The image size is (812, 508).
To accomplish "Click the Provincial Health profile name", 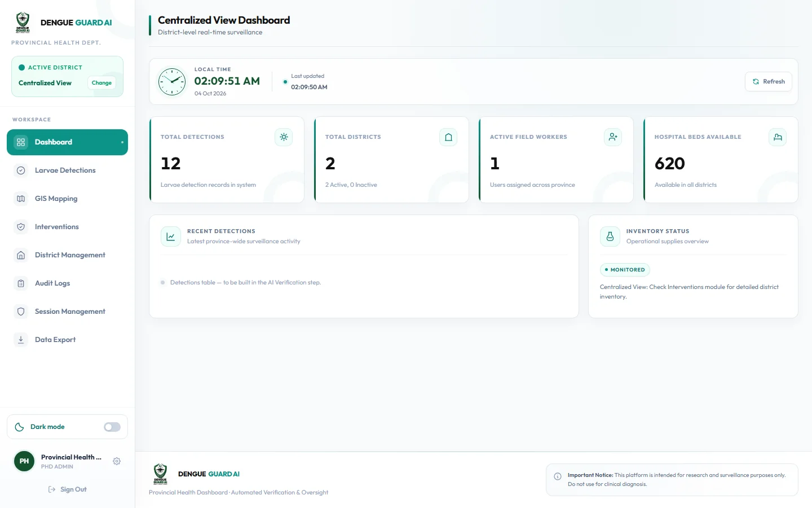I will coord(71,457).
